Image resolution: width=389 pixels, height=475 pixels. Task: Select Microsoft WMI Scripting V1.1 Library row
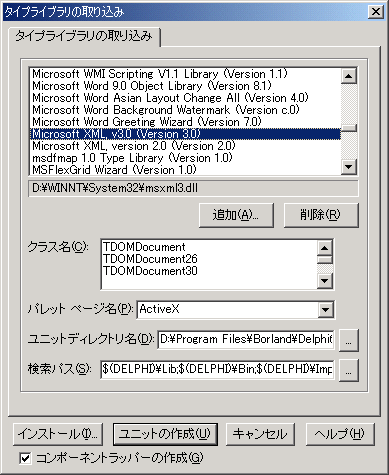pyautogui.click(x=185, y=74)
